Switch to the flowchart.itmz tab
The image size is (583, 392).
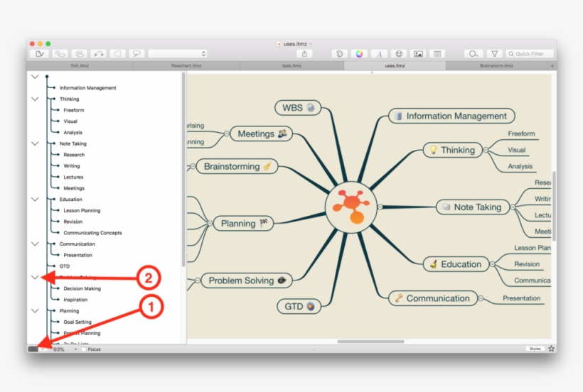tap(186, 66)
